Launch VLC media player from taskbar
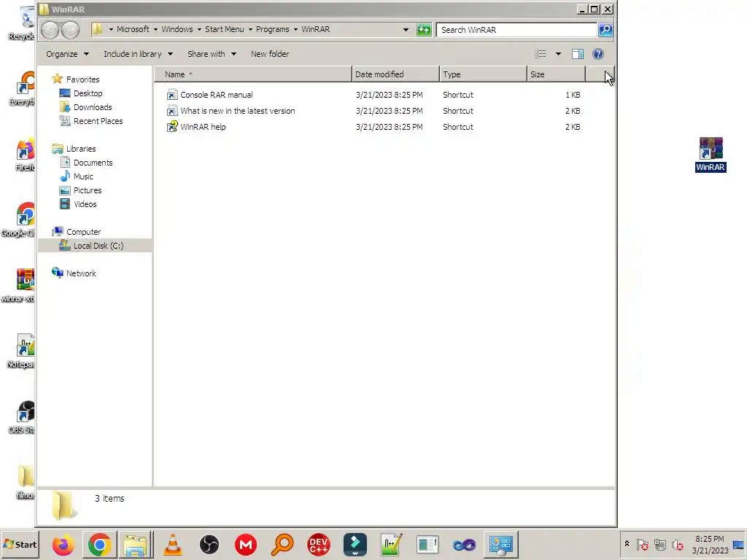Screen dimensions: 747x560 172,545
